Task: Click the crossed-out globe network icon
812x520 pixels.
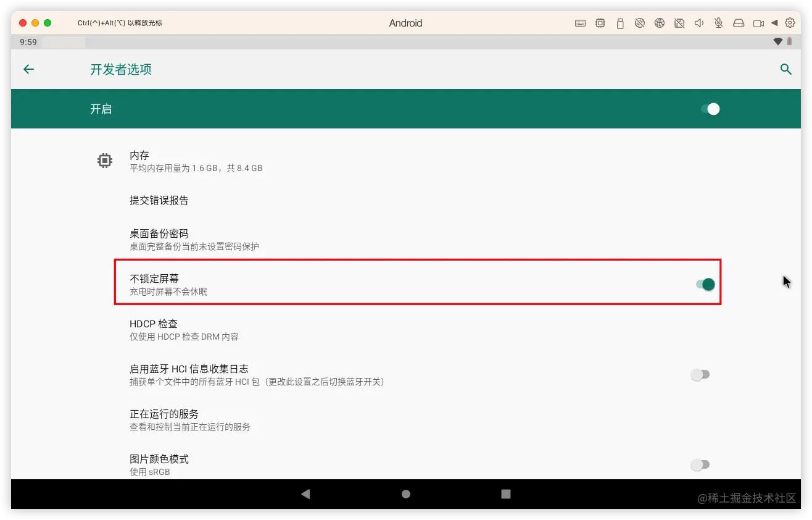Action: (640, 23)
